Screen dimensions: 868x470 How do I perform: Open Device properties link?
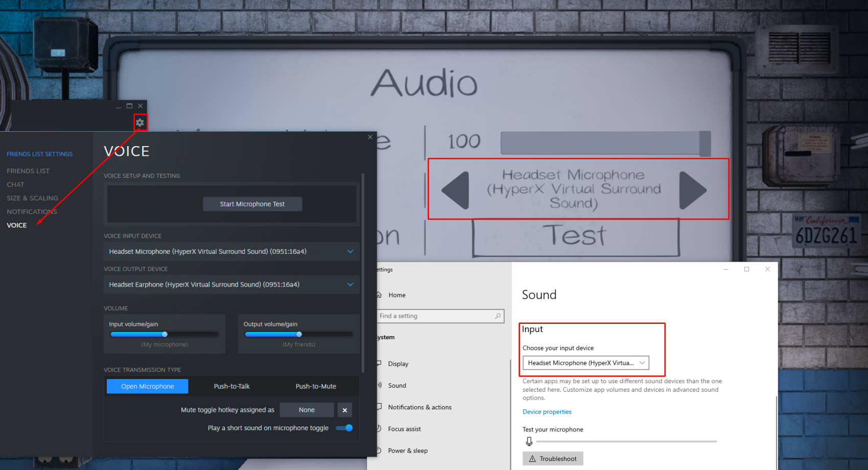click(x=546, y=411)
